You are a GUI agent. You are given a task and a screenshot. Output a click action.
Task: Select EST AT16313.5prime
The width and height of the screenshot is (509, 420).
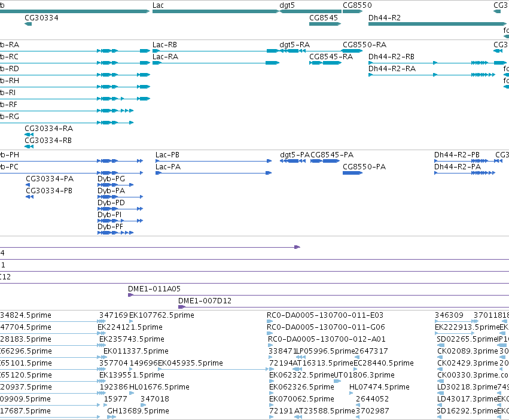(297, 369)
